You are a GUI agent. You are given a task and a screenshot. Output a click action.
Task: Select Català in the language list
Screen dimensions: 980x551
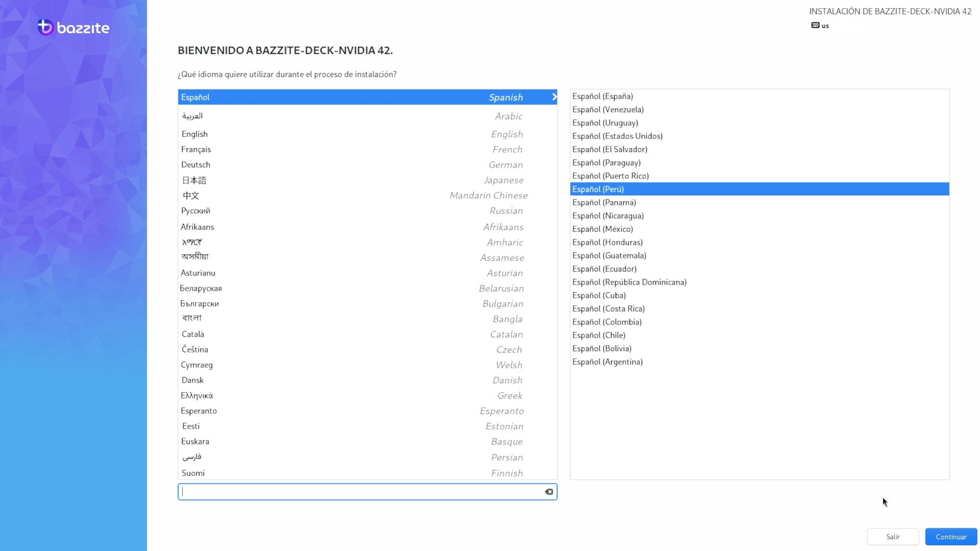(193, 334)
